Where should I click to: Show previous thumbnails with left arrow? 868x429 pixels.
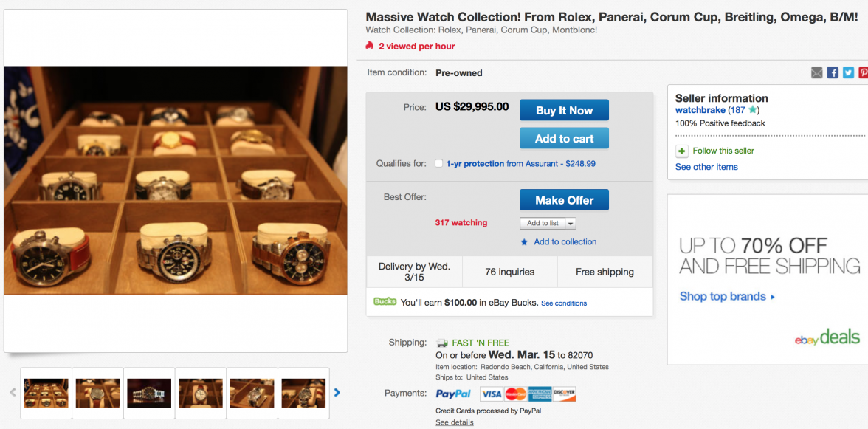click(13, 393)
